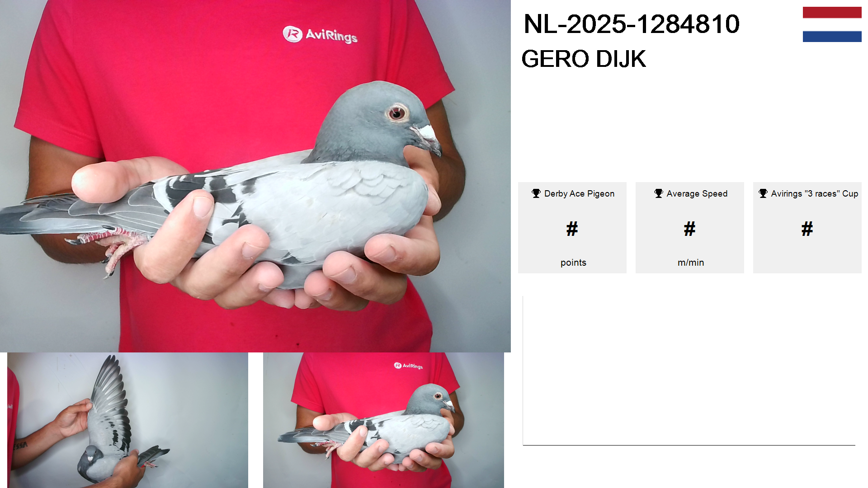Click the empty results chart area
This screenshot has width=868, height=488.
689,371
